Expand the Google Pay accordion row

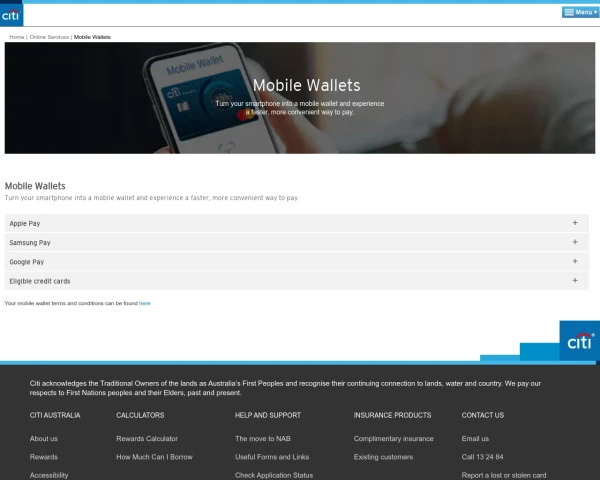(x=297, y=262)
